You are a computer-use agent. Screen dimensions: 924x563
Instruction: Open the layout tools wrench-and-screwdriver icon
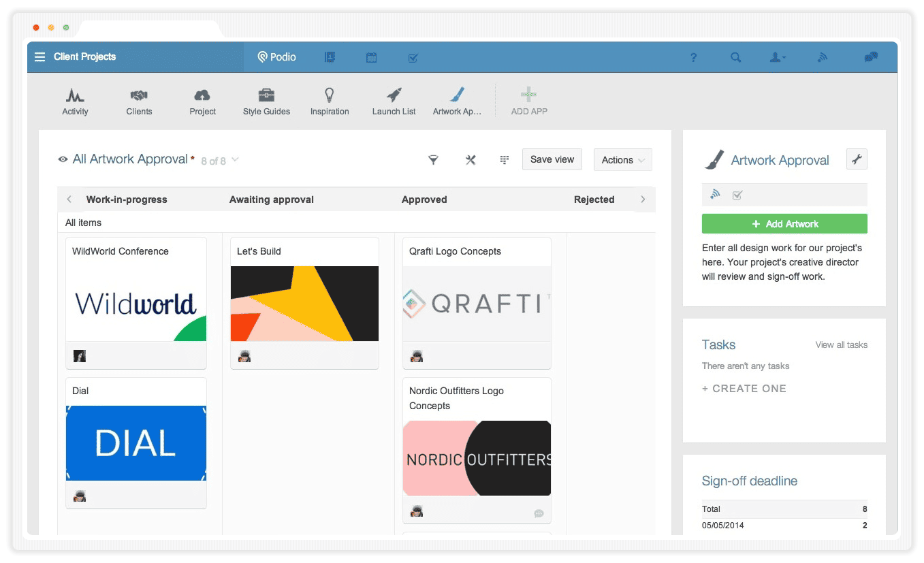pyautogui.click(x=471, y=160)
